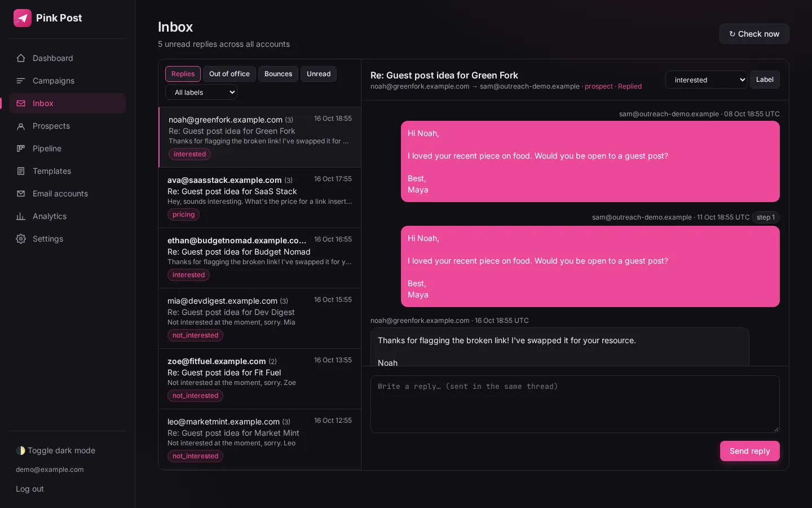Click the pricing label tag
812x508 pixels.
click(x=183, y=214)
